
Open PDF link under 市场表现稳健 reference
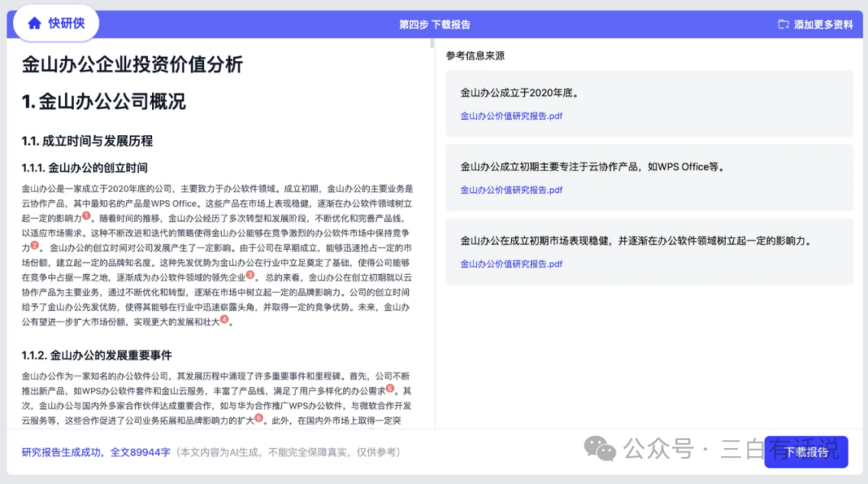(511, 264)
